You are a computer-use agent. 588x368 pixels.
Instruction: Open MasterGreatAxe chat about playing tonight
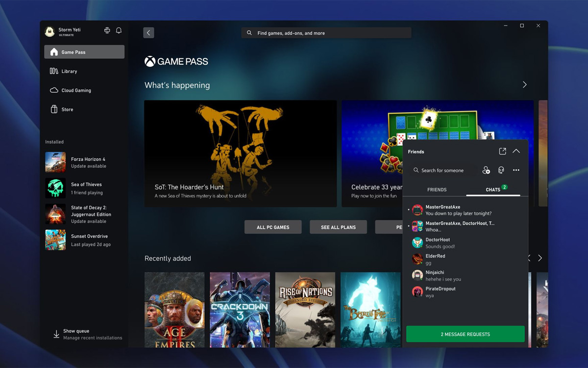[x=465, y=210]
